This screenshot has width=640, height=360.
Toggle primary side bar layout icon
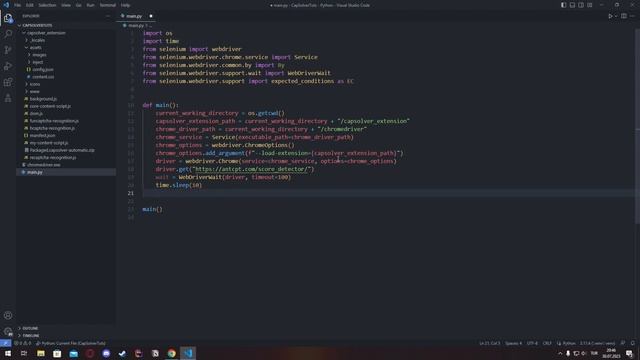tap(563, 5)
